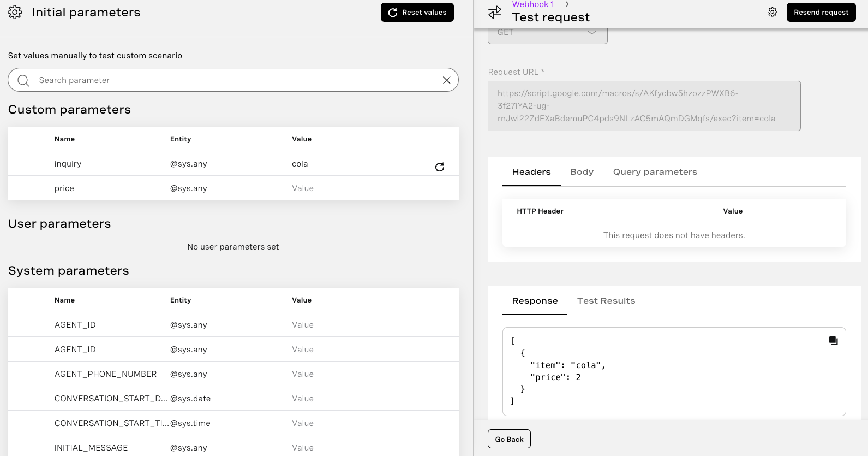
Task: Click the AGENT_PHONE_NUMBER row name
Action: (105, 374)
